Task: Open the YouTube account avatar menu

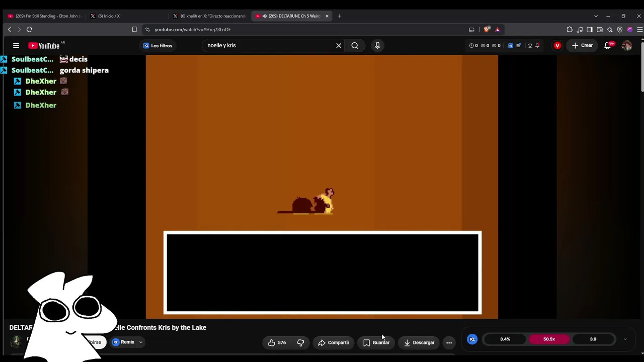Action: pos(627,46)
